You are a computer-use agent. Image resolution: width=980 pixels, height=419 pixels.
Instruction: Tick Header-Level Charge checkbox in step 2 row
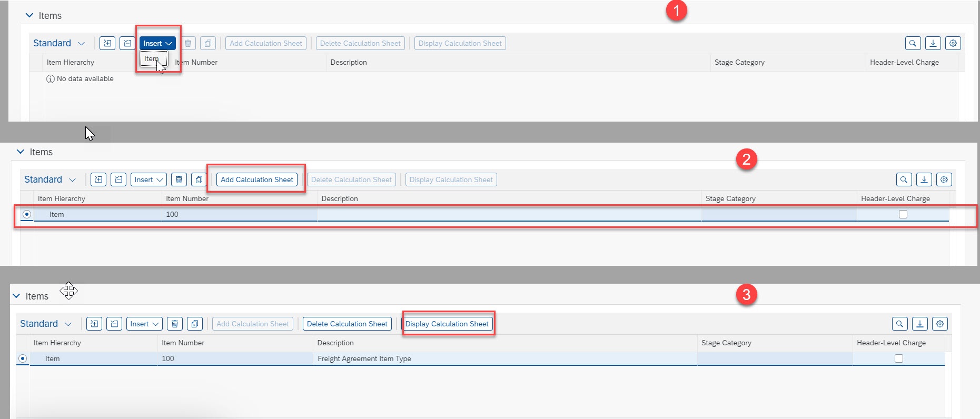[x=903, y=214]
